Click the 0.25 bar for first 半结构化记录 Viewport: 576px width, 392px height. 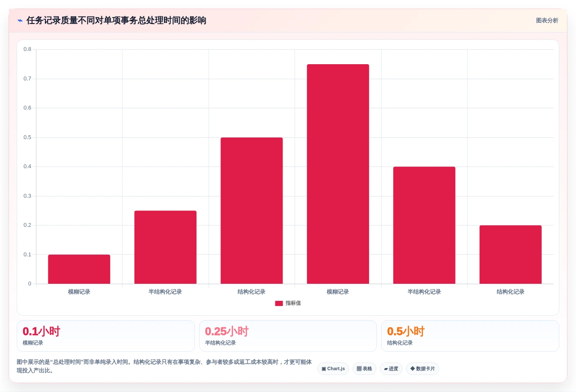165,247
